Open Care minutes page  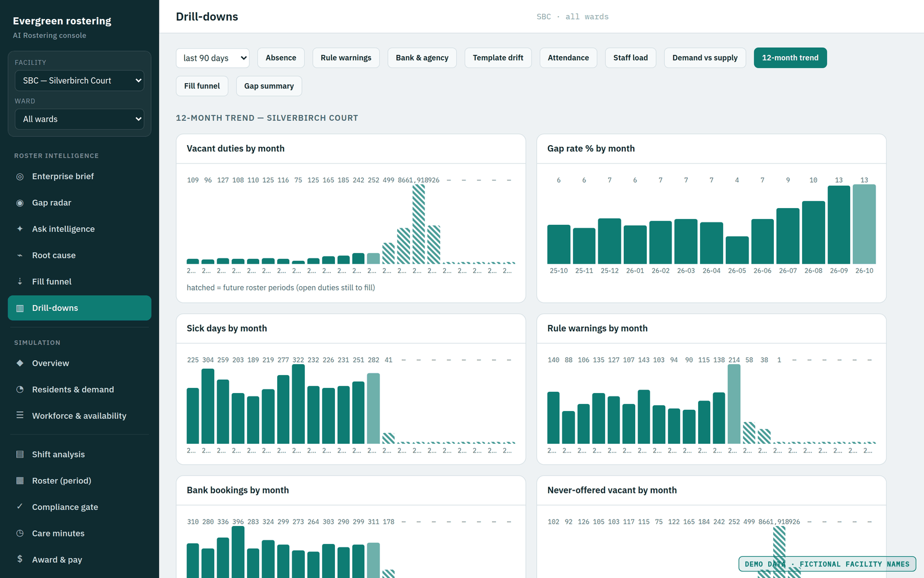pyautogui.click(x=80, y=533)
